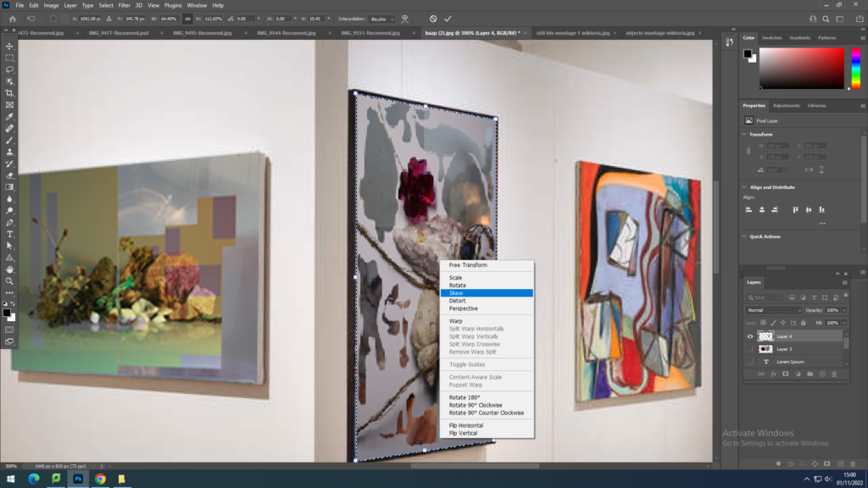Click the layer style fx icon
Image resolution: width=868 pixels, height=488 pixels.
773,374
